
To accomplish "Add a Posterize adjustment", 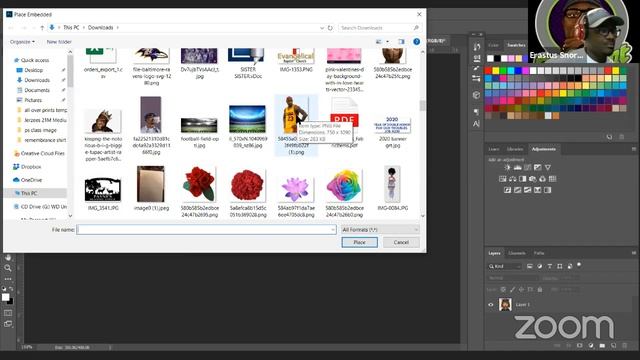I will (518, 190).
